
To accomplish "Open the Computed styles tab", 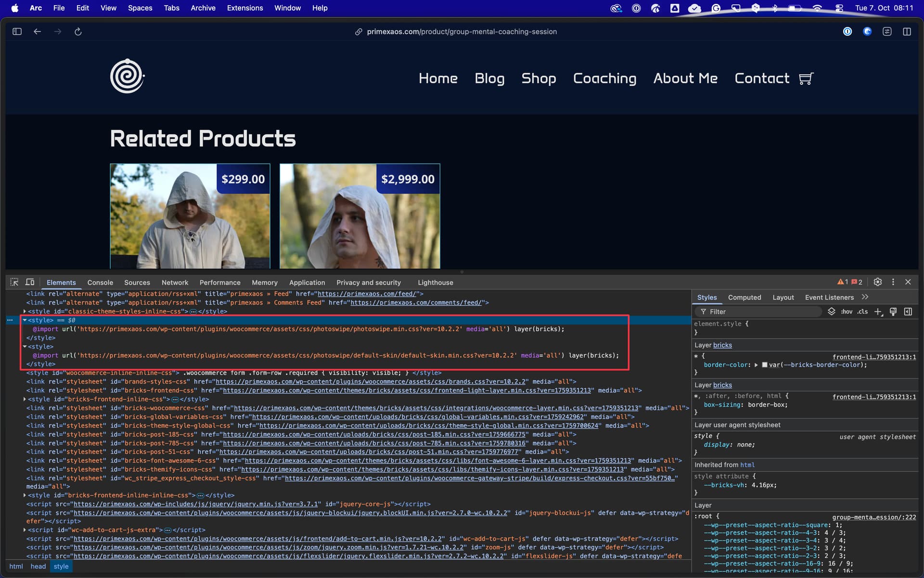I will (744, 298).
